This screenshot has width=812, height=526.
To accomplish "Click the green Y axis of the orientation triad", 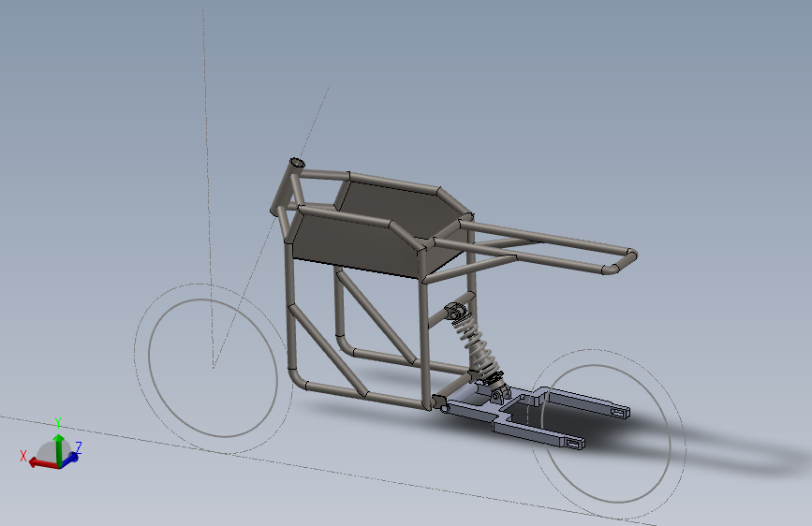I will [x=58, y=449].
